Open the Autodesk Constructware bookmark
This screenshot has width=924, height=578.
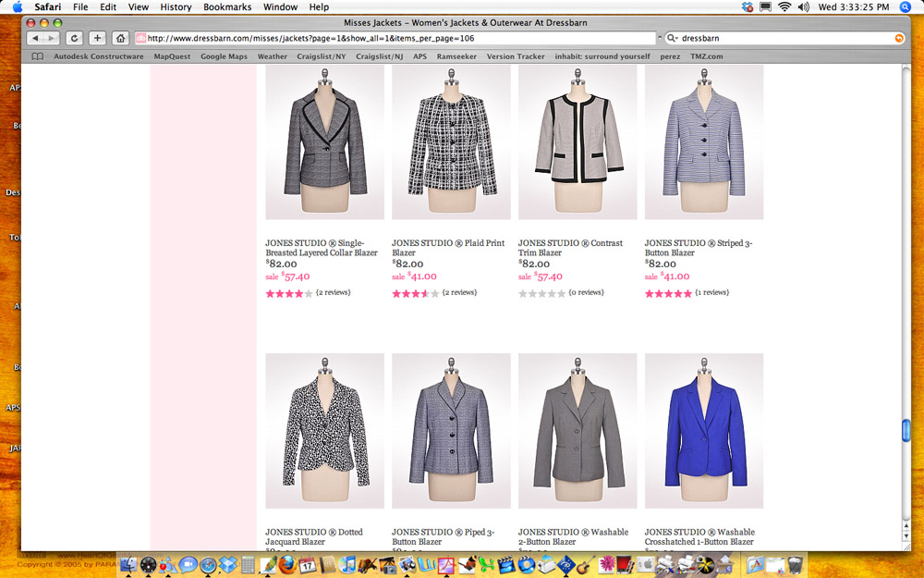pos(99,56)
